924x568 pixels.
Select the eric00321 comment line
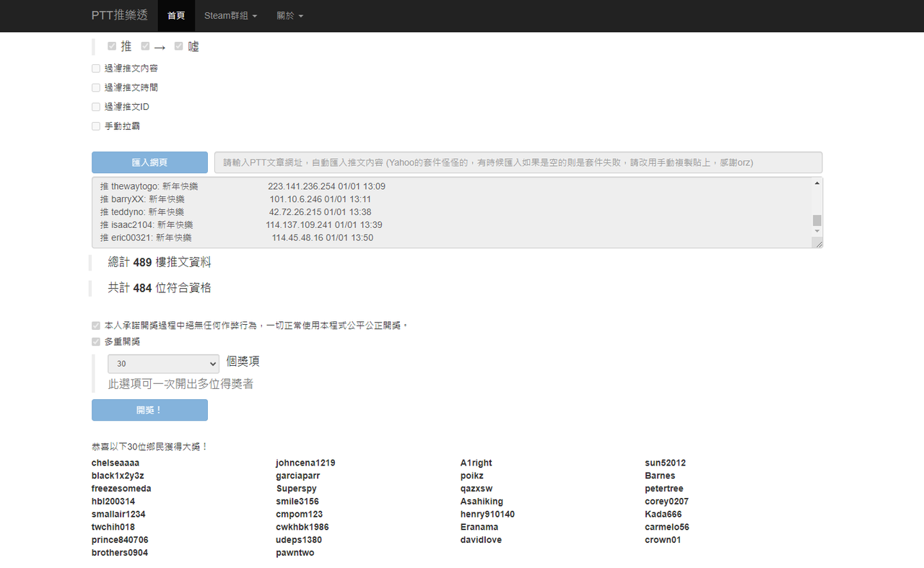(x=237, y=237)
